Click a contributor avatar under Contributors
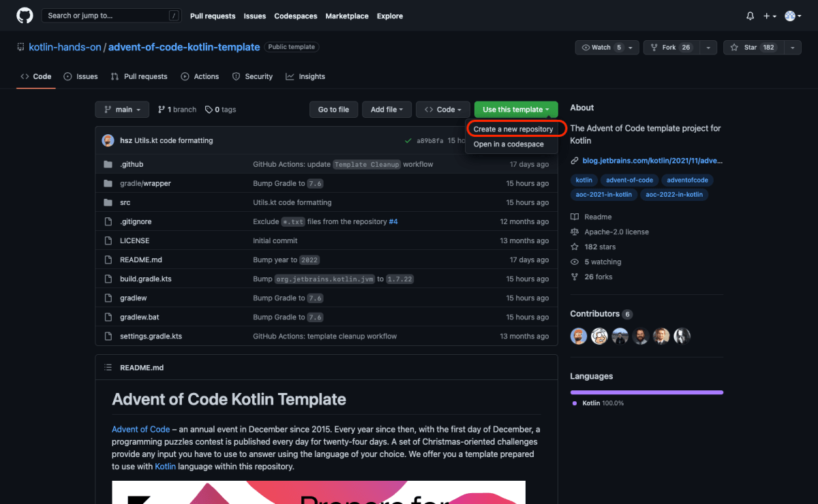Viewport: 818px width, 504px height. (x=578, y=336)
